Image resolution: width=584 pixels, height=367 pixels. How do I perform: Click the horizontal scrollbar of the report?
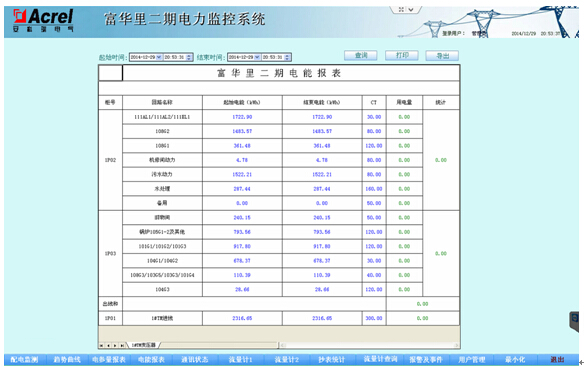369,345
